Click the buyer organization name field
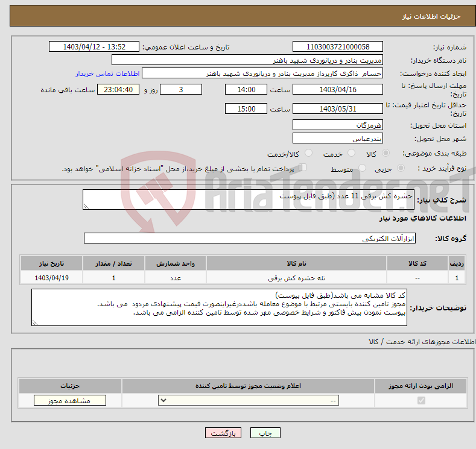 click(247, 60)
